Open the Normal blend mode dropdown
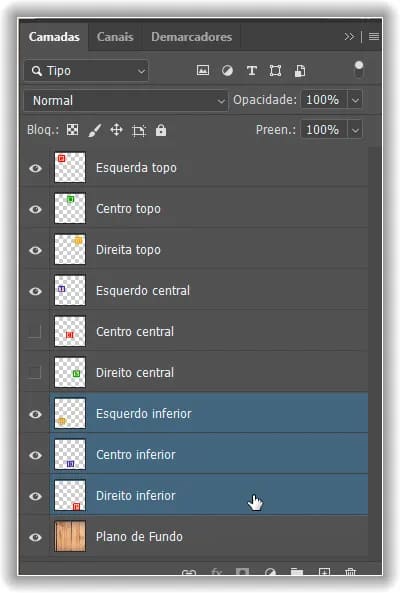The image size is (400, 593). [x=126, y=101]
